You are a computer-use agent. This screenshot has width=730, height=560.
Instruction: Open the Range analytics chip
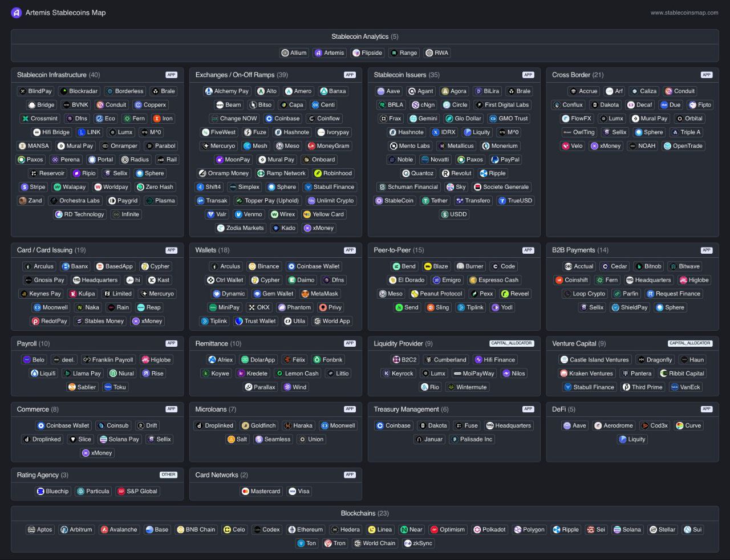404,53
